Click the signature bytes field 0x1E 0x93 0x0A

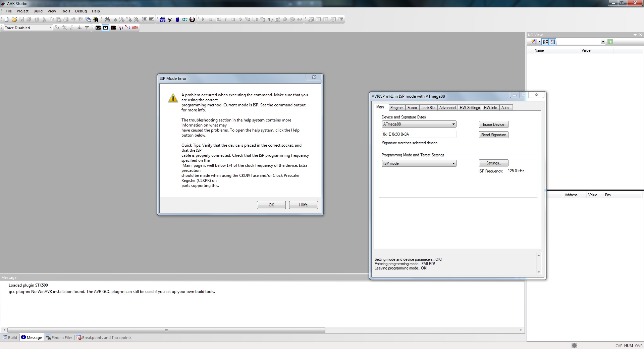pyautogui.click(x=419, y=134)
